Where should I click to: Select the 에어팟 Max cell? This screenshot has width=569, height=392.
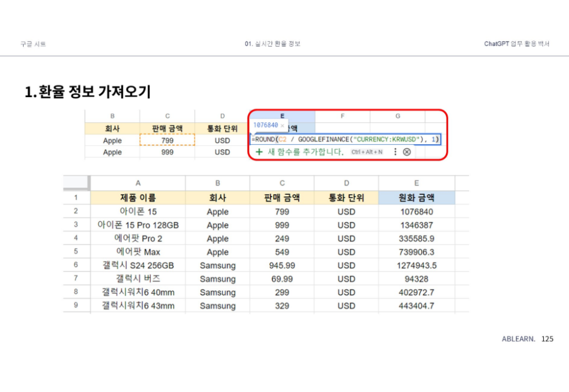tap(138, 252)
